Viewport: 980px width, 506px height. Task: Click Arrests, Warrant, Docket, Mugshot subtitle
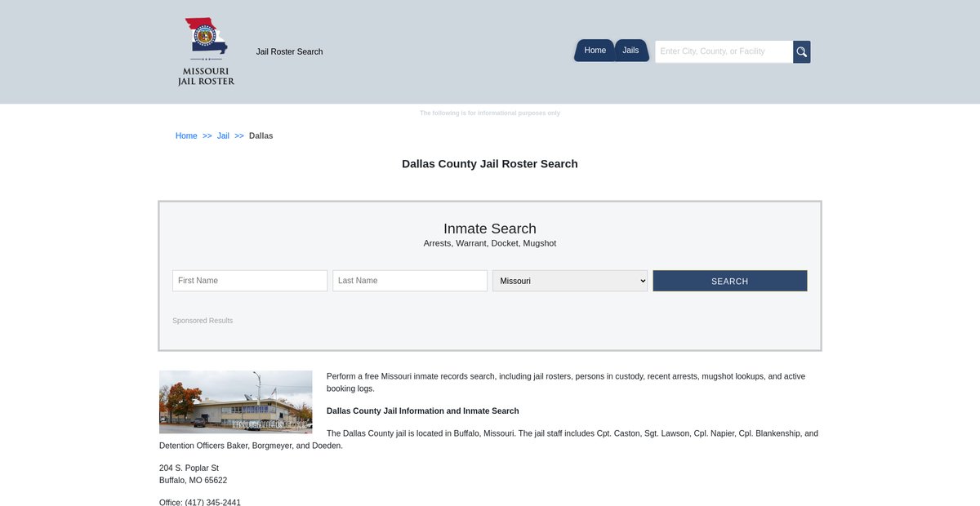(490, 244)
